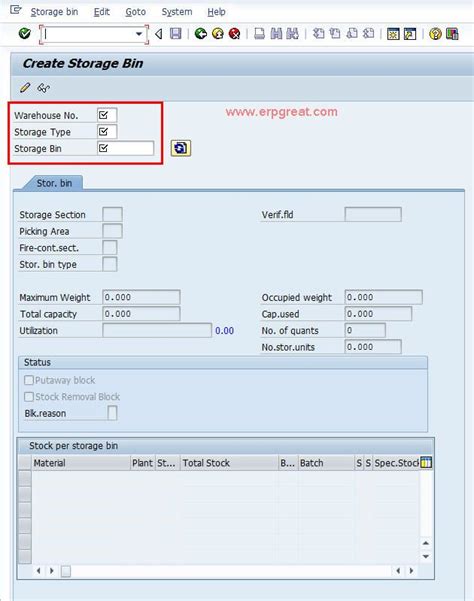This screenshot has height=601, width=474.
Task: Open the window menu icon beside Storage bin
Action: point(16,10)
